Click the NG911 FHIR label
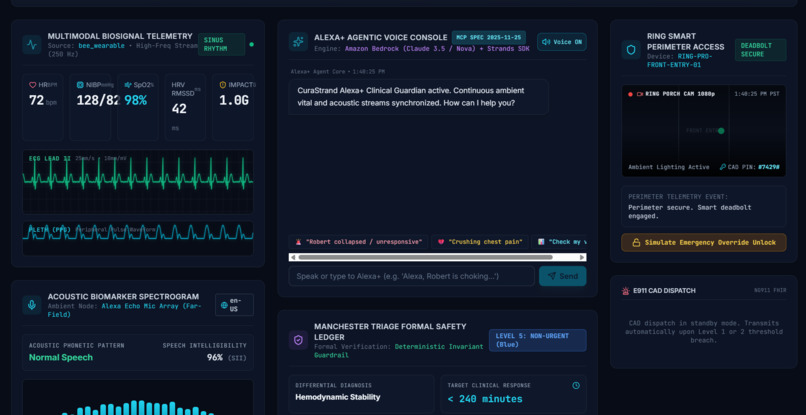Image resolution: width=806 pixels, height=415 pixels. coord(770,291)
